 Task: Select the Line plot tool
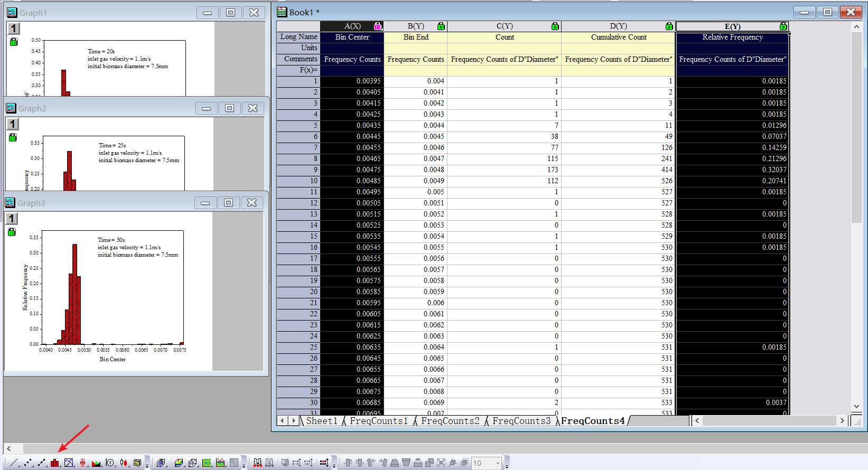pyautogui.click(x=14, y=463)
